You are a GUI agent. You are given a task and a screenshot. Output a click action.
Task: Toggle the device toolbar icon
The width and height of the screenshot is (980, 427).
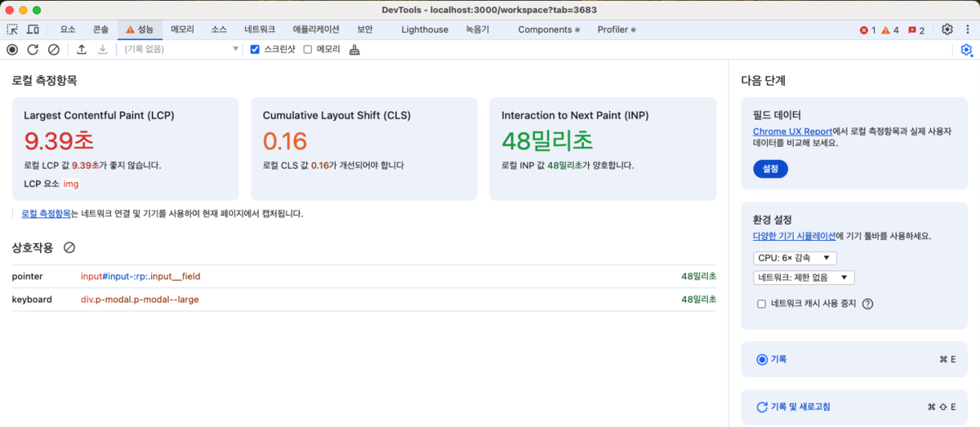point(33,29)
